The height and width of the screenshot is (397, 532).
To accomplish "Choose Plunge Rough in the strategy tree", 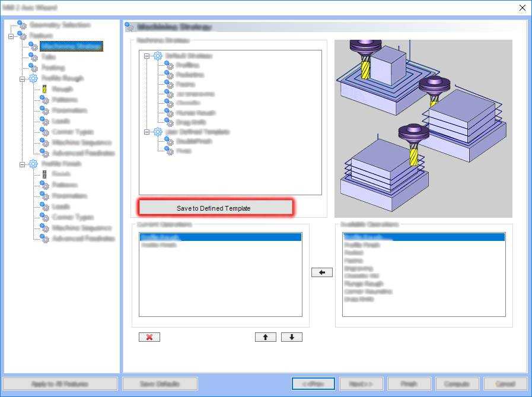I will pos(196,113).
